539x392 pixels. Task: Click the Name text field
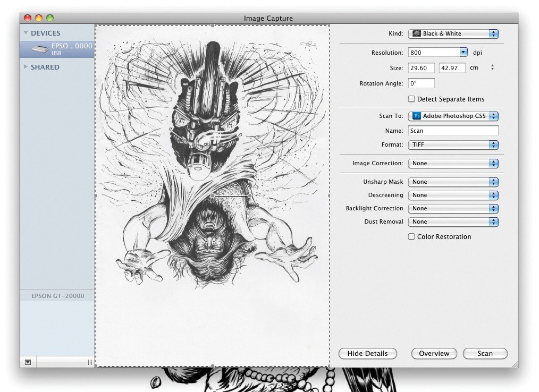tap(453, 131)
